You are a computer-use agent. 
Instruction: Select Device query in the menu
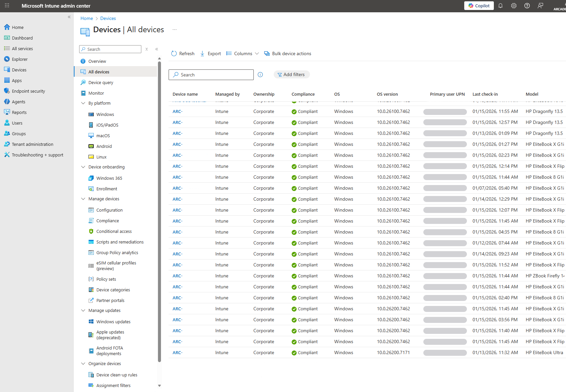pos(100,82)
